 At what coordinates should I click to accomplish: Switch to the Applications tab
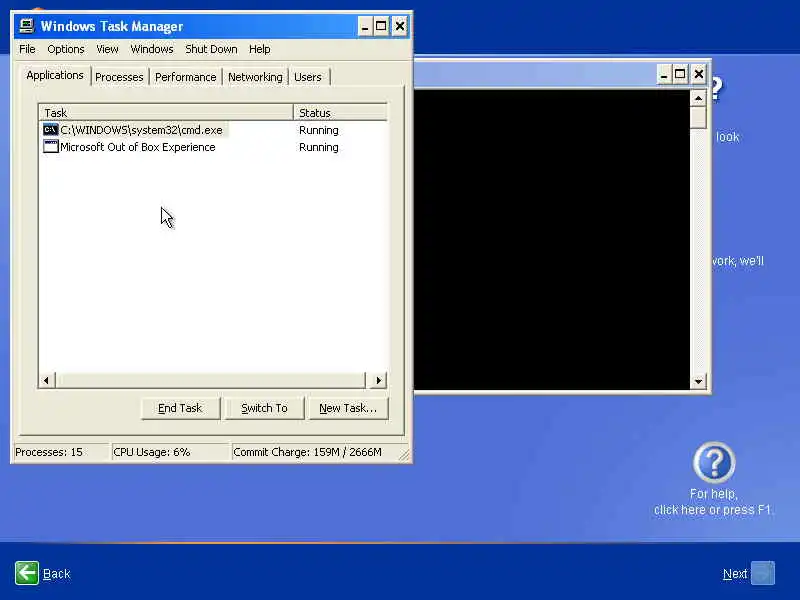(55, 75)
